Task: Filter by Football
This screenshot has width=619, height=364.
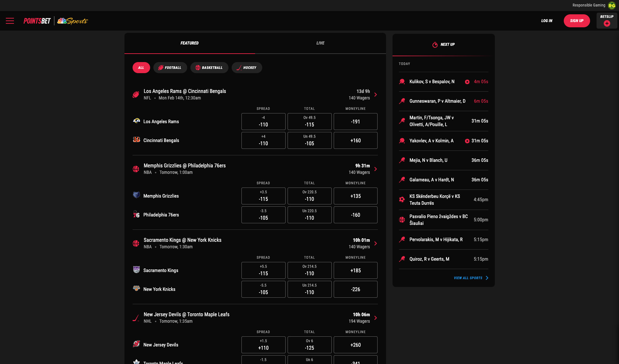Action: 170,68
